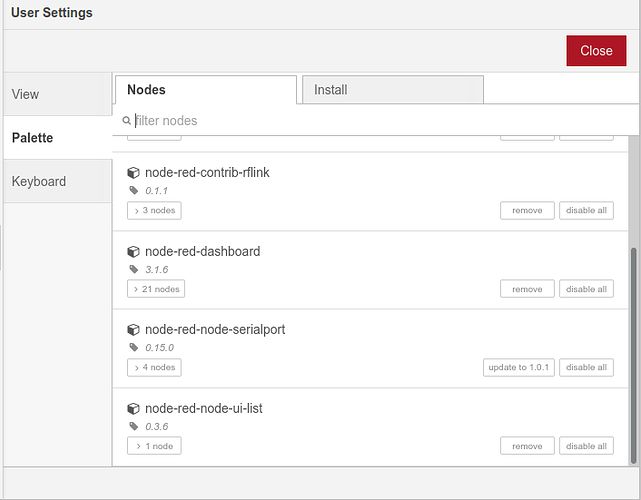Click the version tag icon next to 0.3.6
Screen dimensions: 641x500
tap(134, 426)
